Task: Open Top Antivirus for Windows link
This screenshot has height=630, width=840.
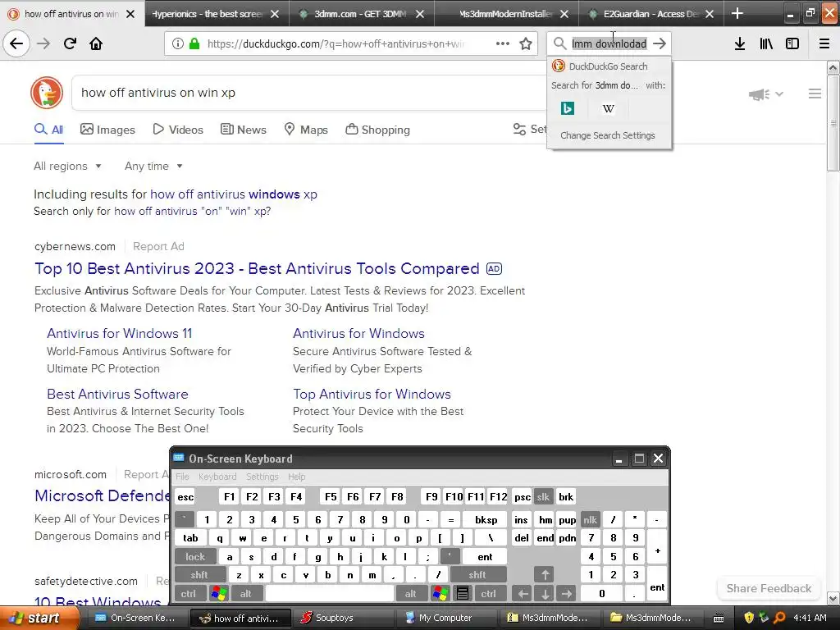Action: click(x=372, y=395)
